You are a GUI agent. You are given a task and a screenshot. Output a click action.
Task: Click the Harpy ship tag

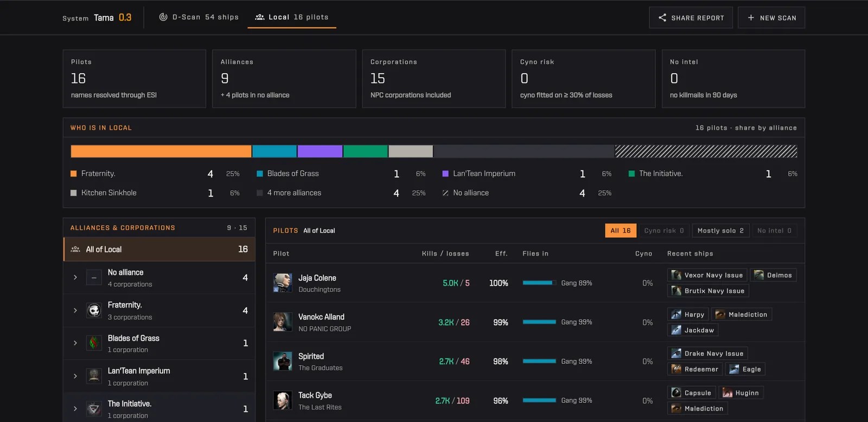coord(688,315)
